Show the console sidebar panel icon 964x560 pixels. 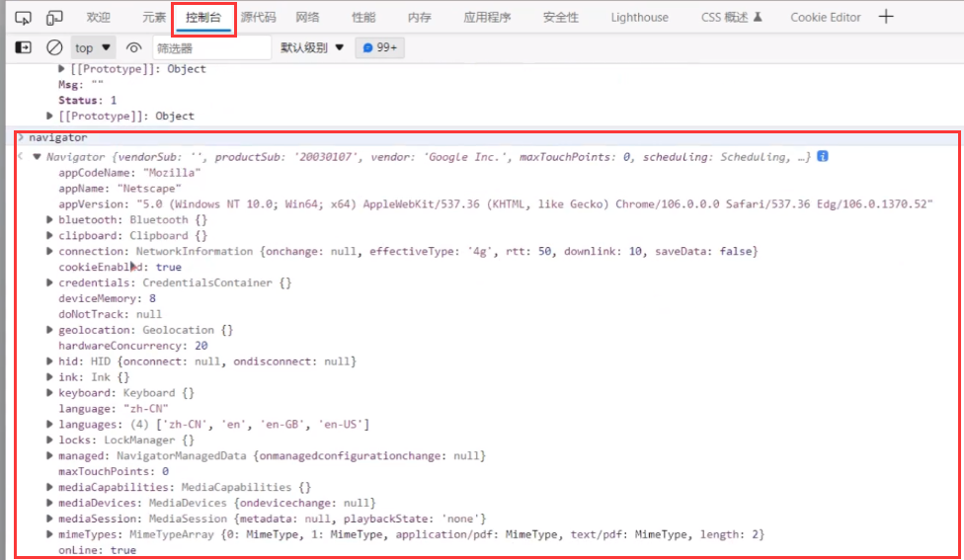pyautogui.click(x=25, y=47)
